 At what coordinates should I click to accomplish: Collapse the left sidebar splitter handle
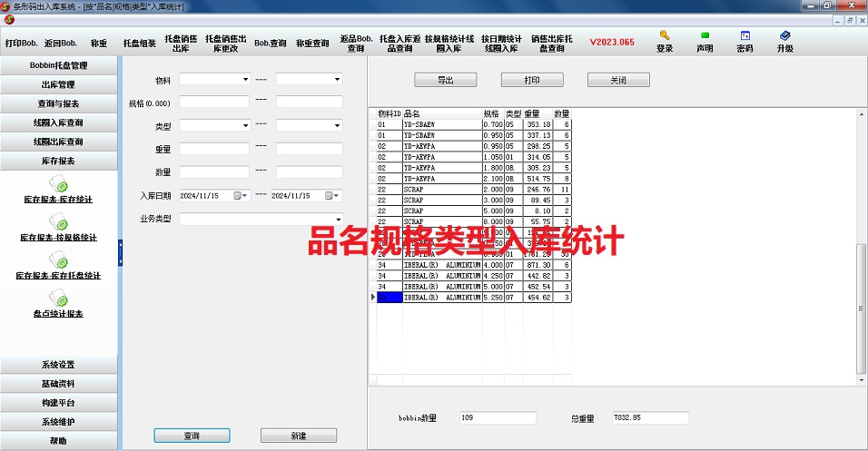pyautogui.click(x=120, y=253)
